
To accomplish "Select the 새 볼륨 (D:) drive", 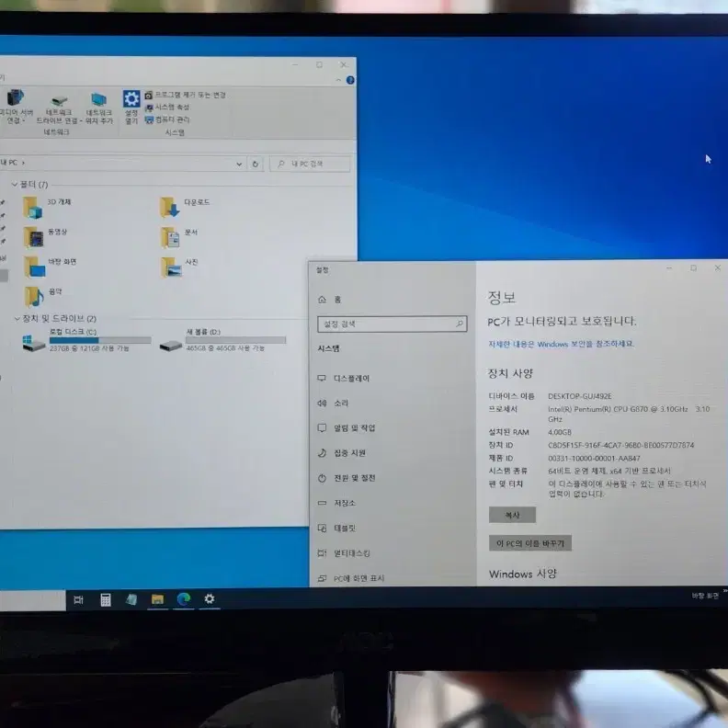I will click(x=222, y=340).
